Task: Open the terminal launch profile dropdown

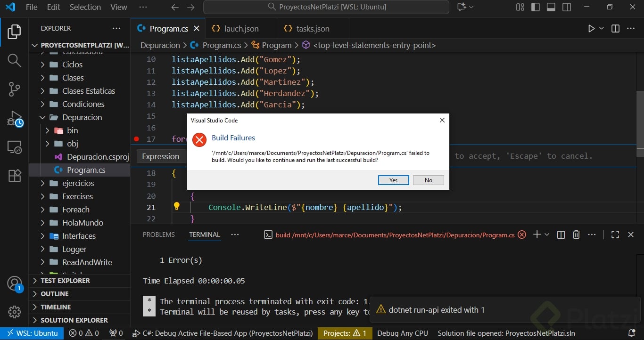Action: [x=547, y=235]
